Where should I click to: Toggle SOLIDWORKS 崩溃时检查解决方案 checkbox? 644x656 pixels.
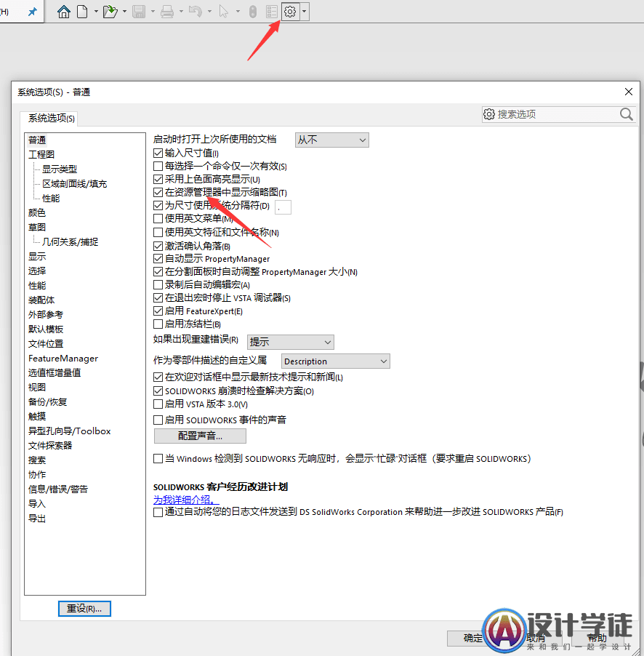158,391
